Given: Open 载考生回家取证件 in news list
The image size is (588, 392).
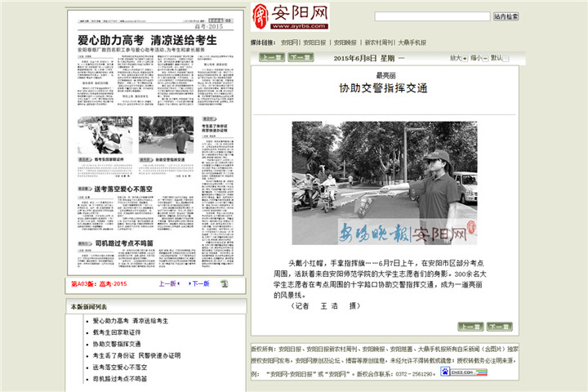Looking at the screenshot, I should [x=117, y=332].
